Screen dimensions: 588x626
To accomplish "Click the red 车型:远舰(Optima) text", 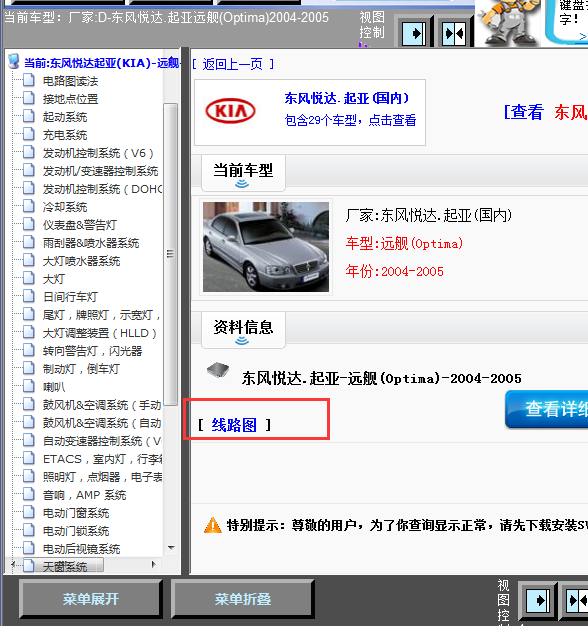I will pos(404,243).
